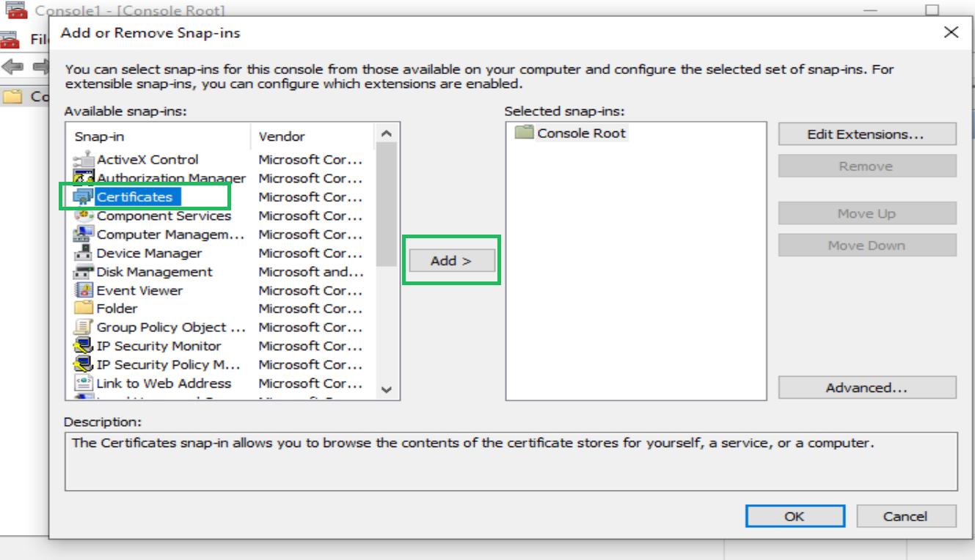
Task: Select the Component Services icon
Action: click(84, 215)
